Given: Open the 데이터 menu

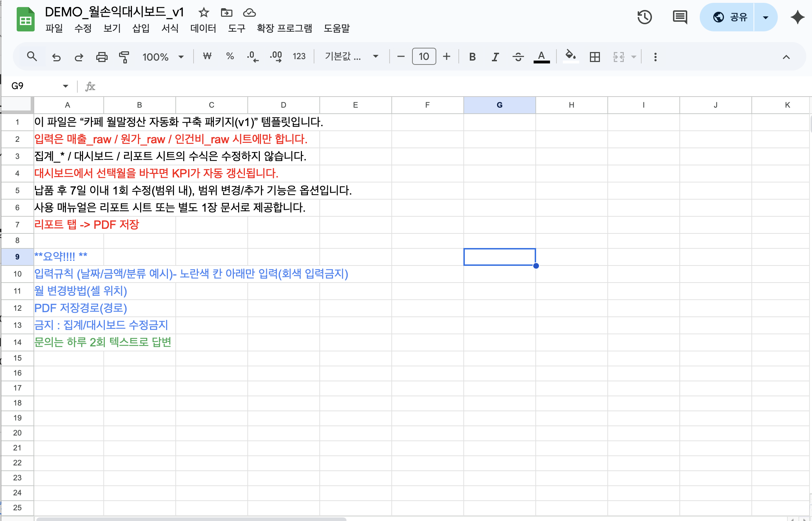Looking at the screenshot, I should [203, 28].
